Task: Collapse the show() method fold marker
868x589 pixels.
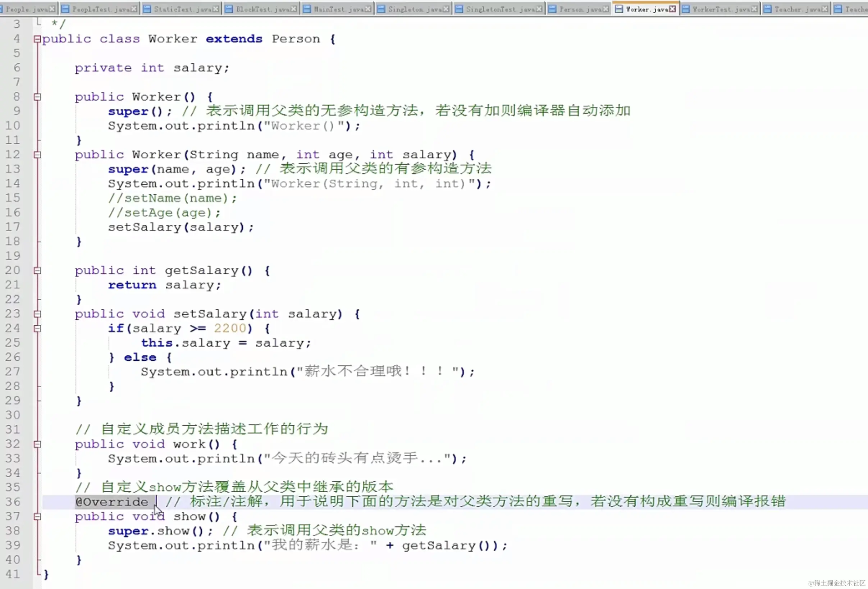Action: (x=37, y=517)
